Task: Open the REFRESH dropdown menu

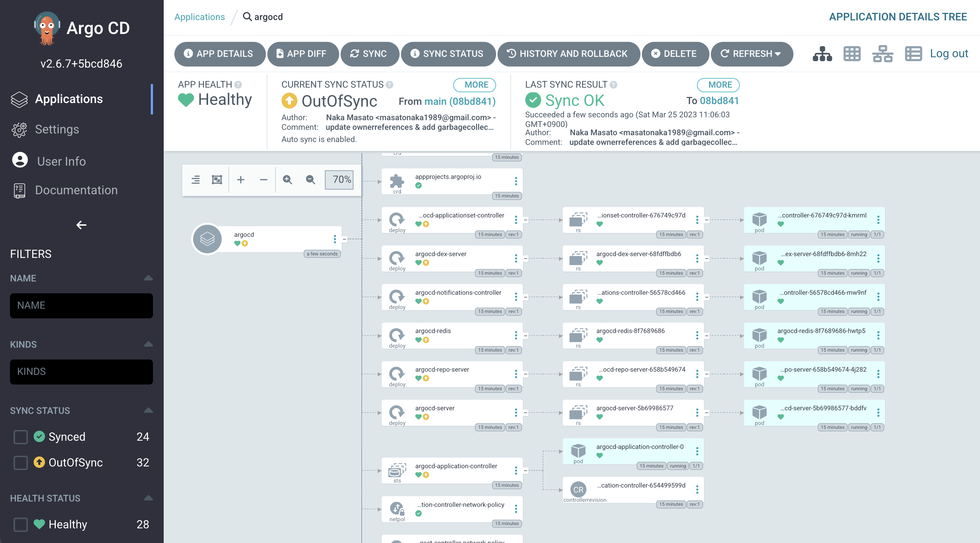Action: coord(752,54)
